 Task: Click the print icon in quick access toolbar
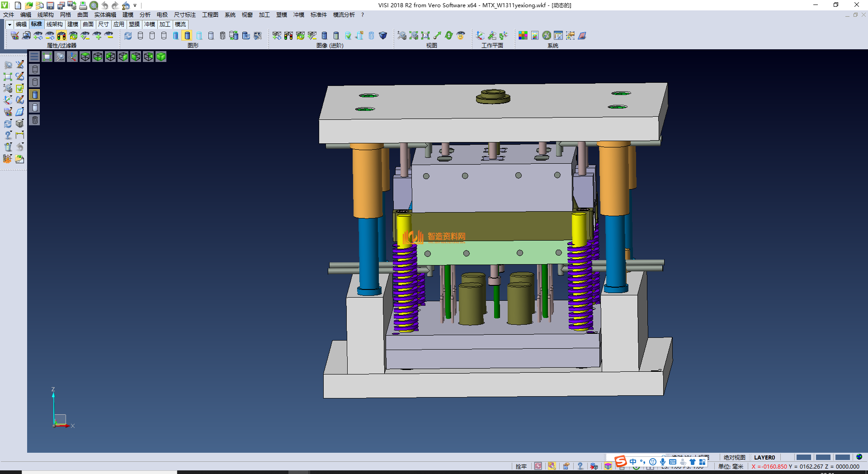(83, 5)
